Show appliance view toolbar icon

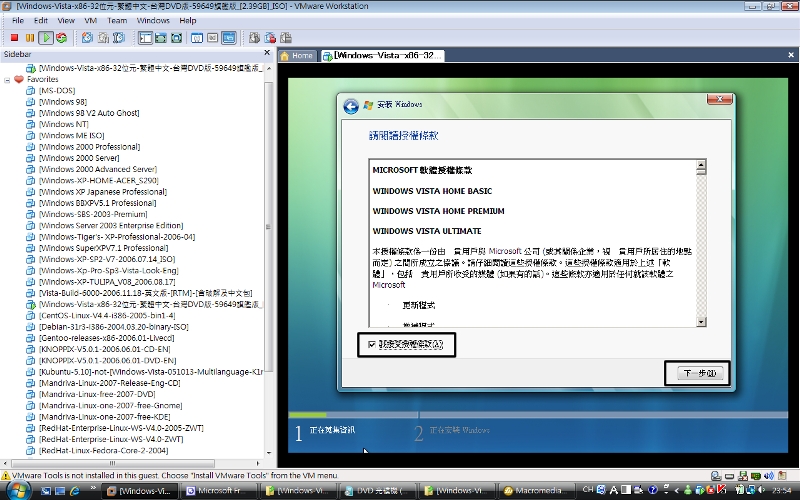pyautogui.click(x=213, y=38)
